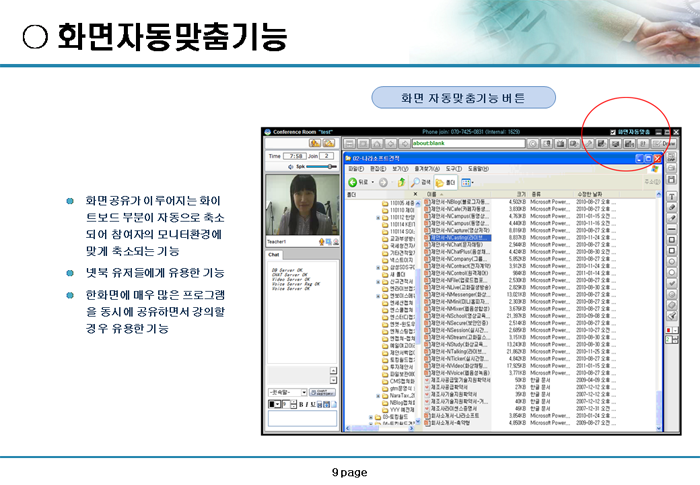700x485 pixels.
Task: Click the blank page icon in chat format bar
Action: [x=333, y=404]
